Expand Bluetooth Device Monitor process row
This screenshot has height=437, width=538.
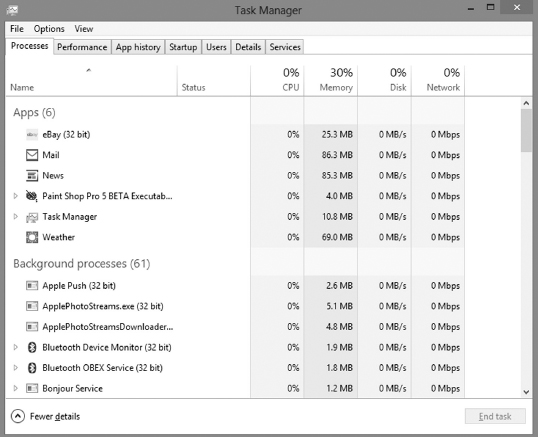pyautogui.click(x=15, y=347)
